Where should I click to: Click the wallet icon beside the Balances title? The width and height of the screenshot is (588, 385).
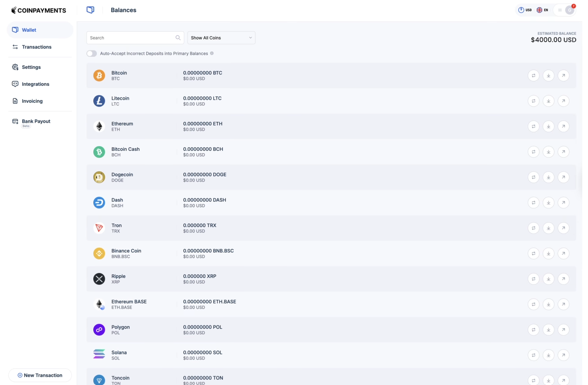pos(90,10)
